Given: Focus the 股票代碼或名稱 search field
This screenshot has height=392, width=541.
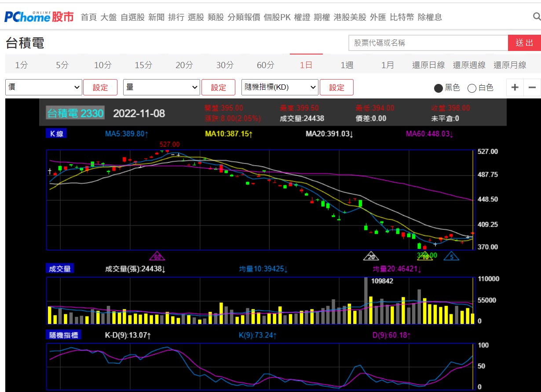Looking at the screenshot, I should coord(428,43).
